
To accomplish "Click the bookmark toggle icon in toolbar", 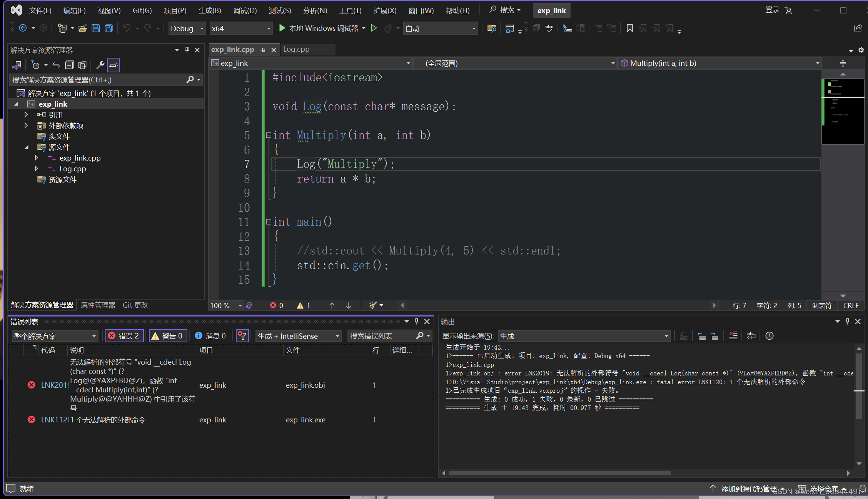I will tap(629, 28).
